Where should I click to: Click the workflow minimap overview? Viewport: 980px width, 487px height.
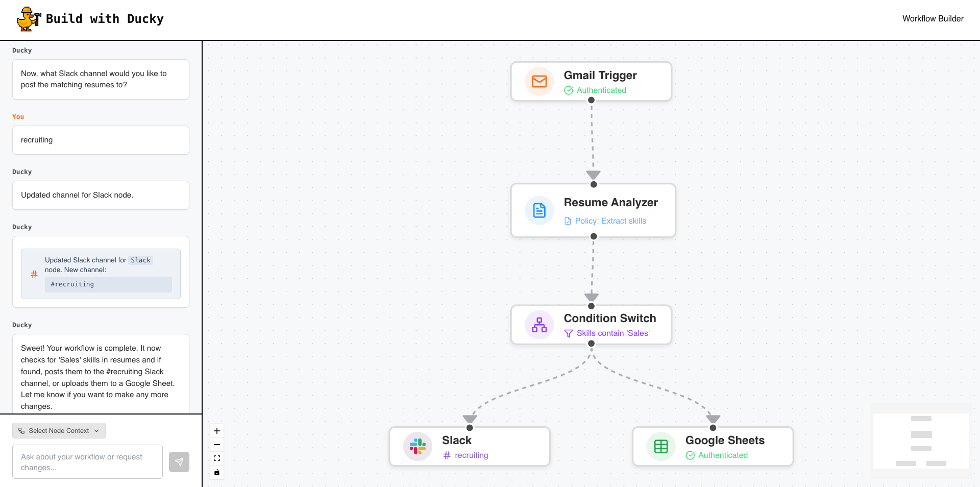[x=921, y=441]
